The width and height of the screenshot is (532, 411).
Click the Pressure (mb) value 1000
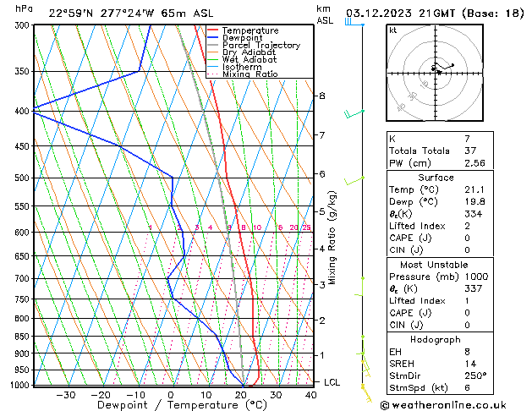tap(476, 277)
